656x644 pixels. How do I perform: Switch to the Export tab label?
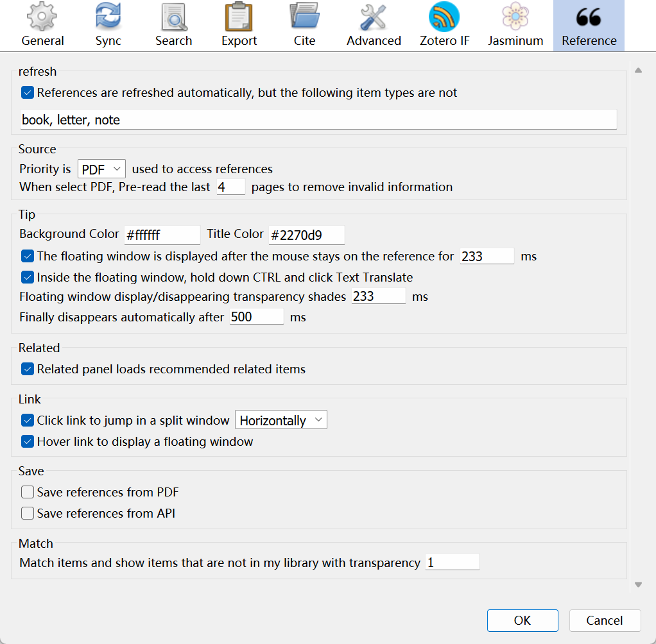click(239, 41)
